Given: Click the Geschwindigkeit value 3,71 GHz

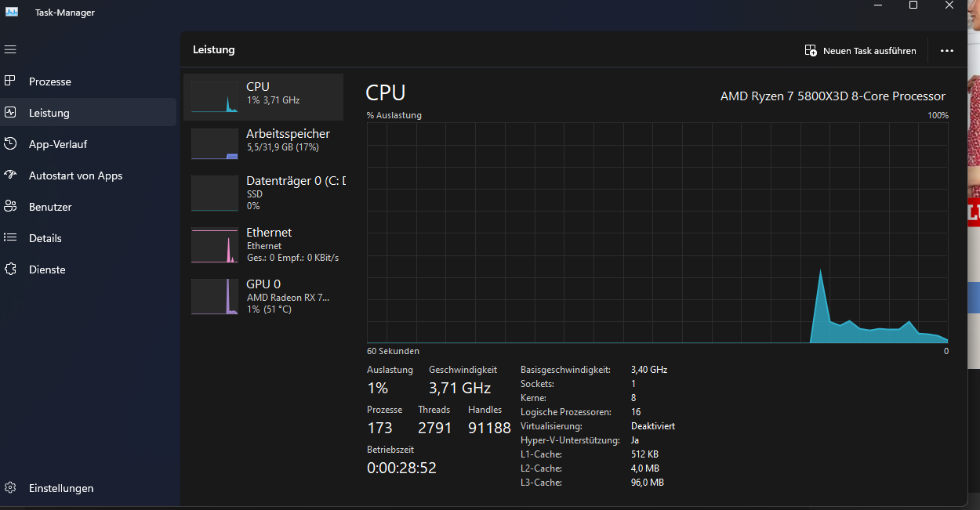Looking at the screenshot, I should (459, 388).
